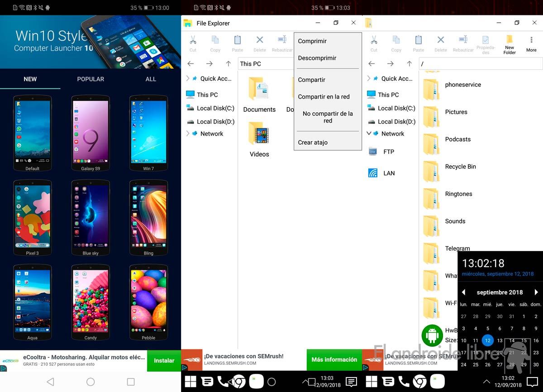This screenshot has width=543, height=392.
Task: Select the Pixel 3 theme
Action: point(32,218)
